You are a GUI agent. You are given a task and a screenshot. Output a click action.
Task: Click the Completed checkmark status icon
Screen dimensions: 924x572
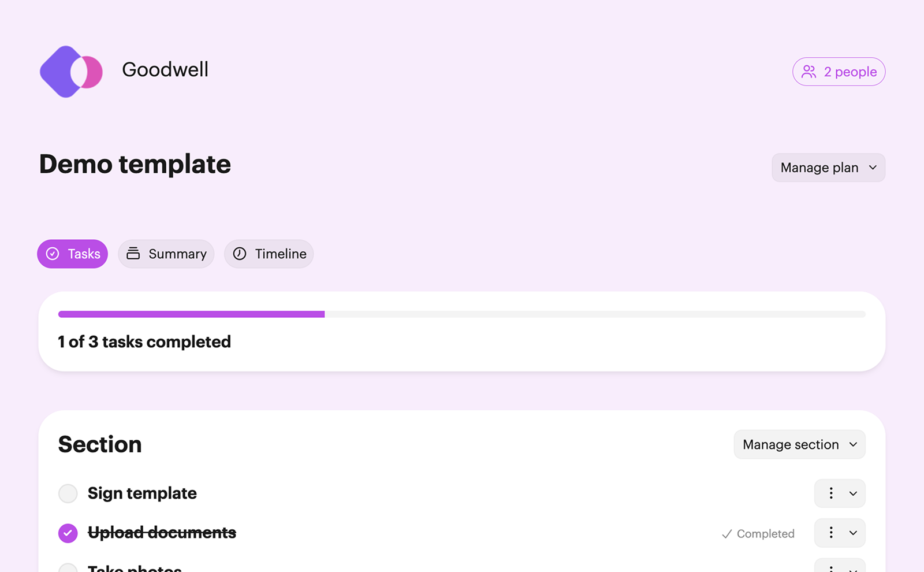click(727, 534)
